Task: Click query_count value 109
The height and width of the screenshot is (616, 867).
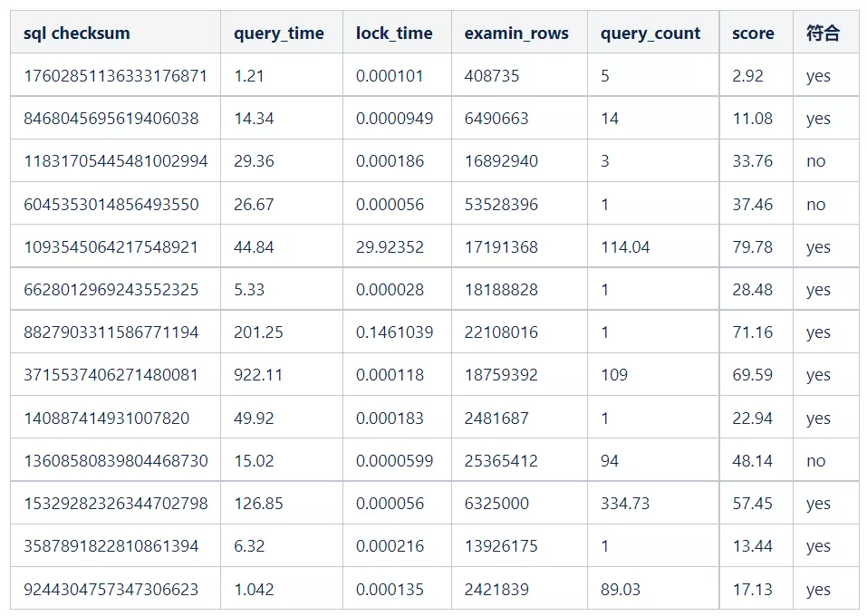Action: point(614,375)
